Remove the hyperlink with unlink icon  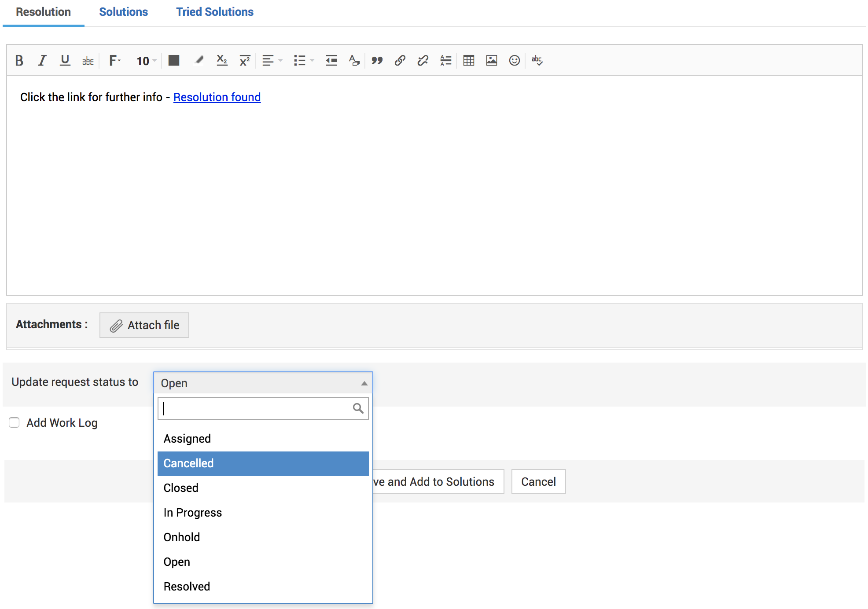point(423,60)
